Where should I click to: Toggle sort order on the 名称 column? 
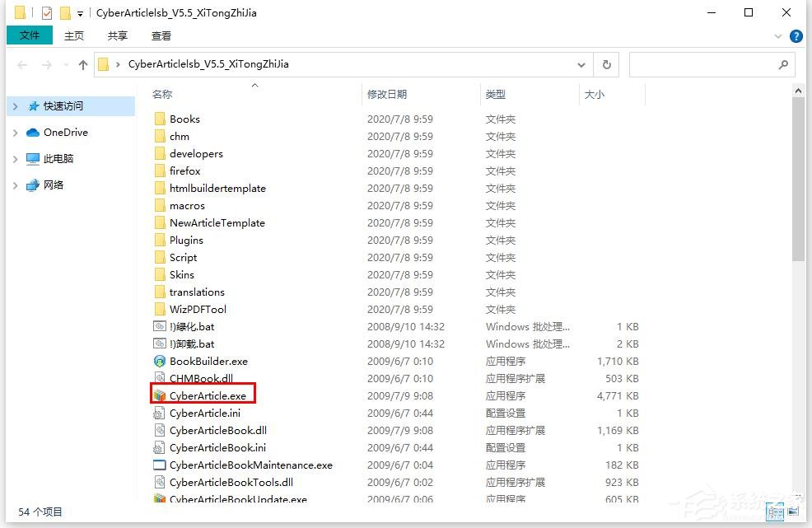pos(161,94)
